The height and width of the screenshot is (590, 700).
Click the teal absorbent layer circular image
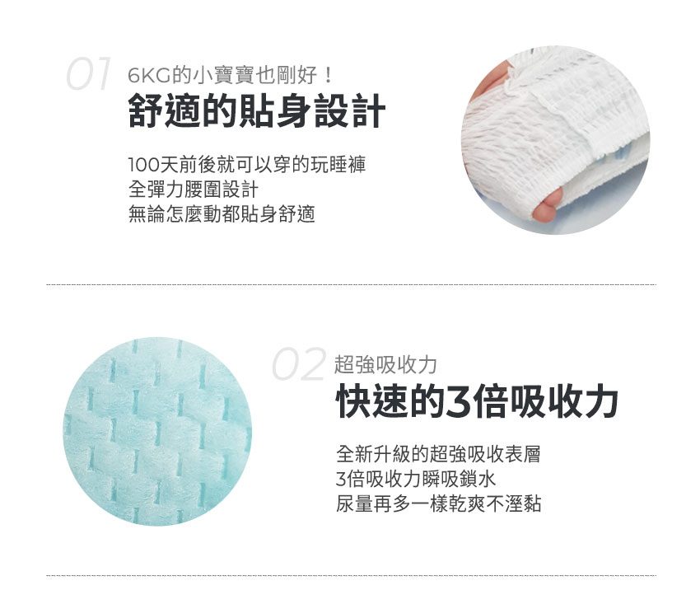click(157, 431)
